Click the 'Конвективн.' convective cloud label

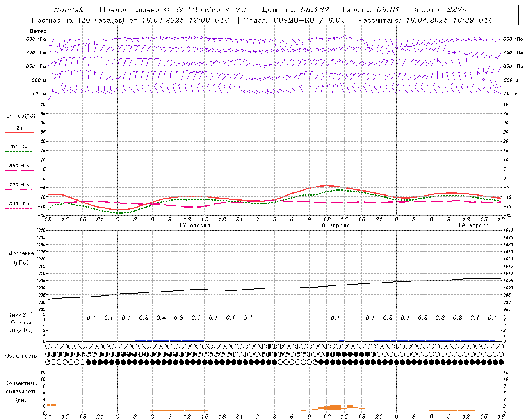[x=21, y=383]
